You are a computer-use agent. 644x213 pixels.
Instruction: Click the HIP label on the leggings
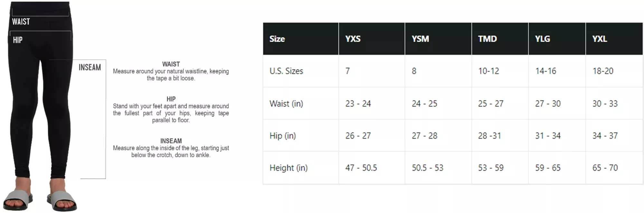[x=18, y=40]
